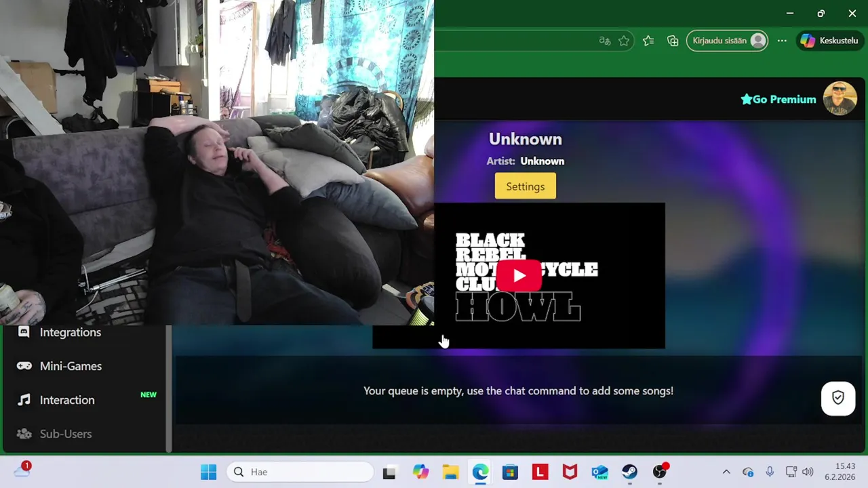Viewport: 868px width, 488px height.
Task: Play the Black Rebel Motorcycle Club video
Action: (x=519, y=275)
